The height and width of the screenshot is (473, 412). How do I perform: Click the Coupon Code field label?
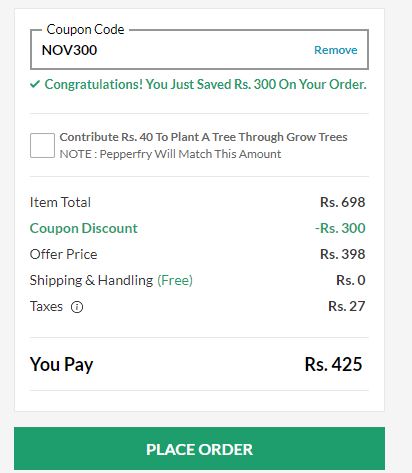85,30
